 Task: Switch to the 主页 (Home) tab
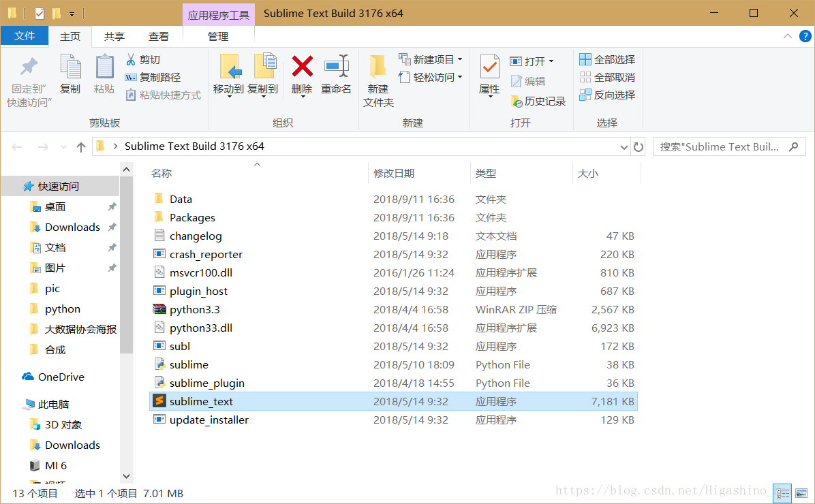(x=70, y=36)
